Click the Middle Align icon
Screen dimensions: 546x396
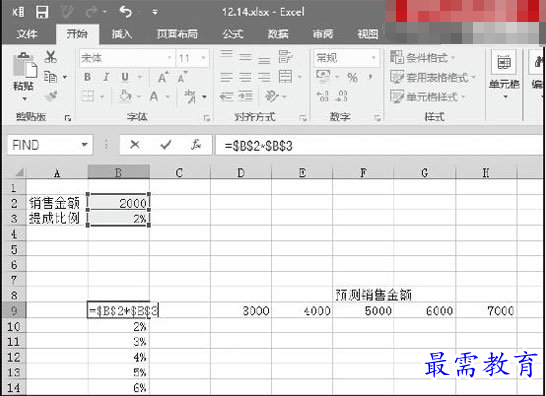[x=245, y=56]
